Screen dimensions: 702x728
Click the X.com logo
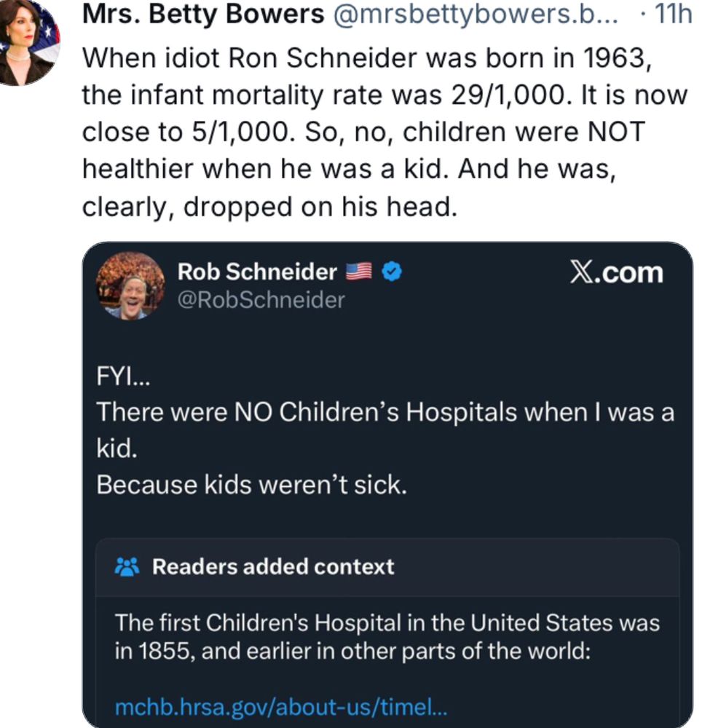[616, 272]
